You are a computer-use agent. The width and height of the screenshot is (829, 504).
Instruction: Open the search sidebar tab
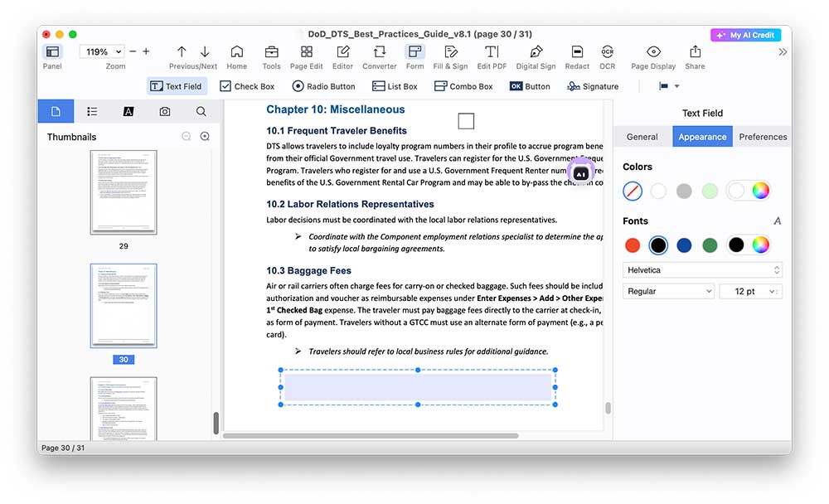click(201, 111)
